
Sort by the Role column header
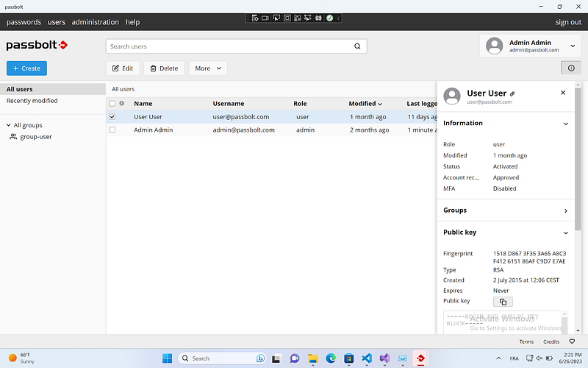(x=300, y=104)
